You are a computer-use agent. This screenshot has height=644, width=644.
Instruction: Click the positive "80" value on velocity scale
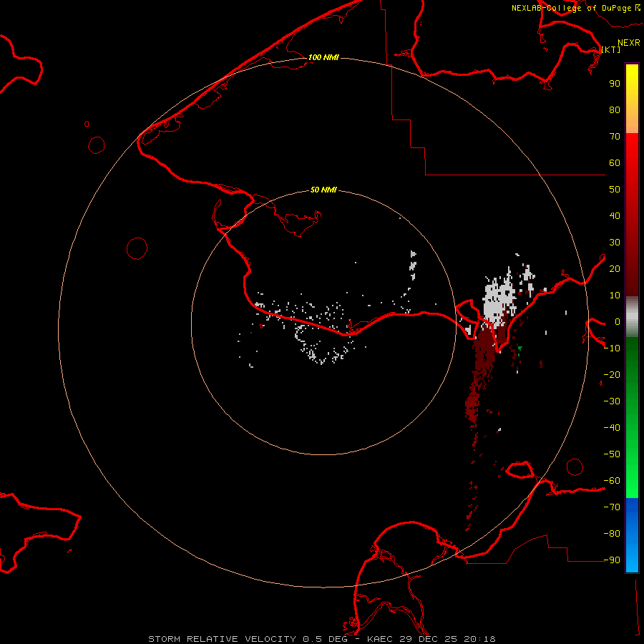coord(615,109)
